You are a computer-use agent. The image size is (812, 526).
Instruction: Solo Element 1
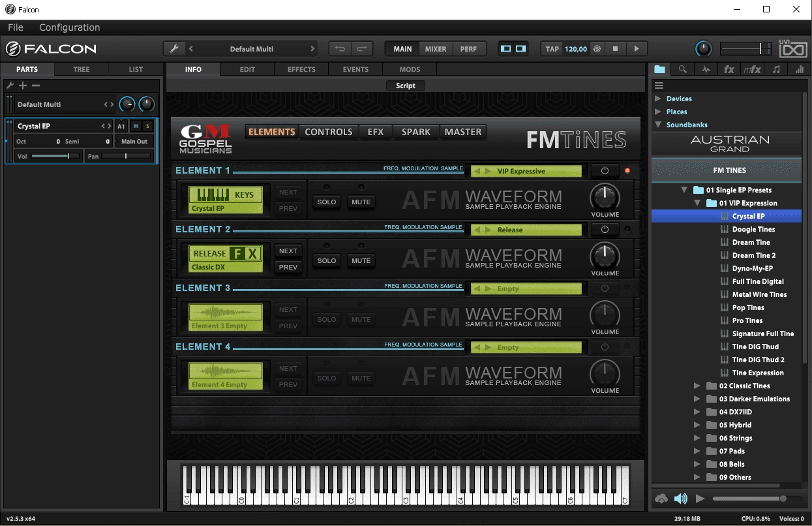click(x=327, y=202)
